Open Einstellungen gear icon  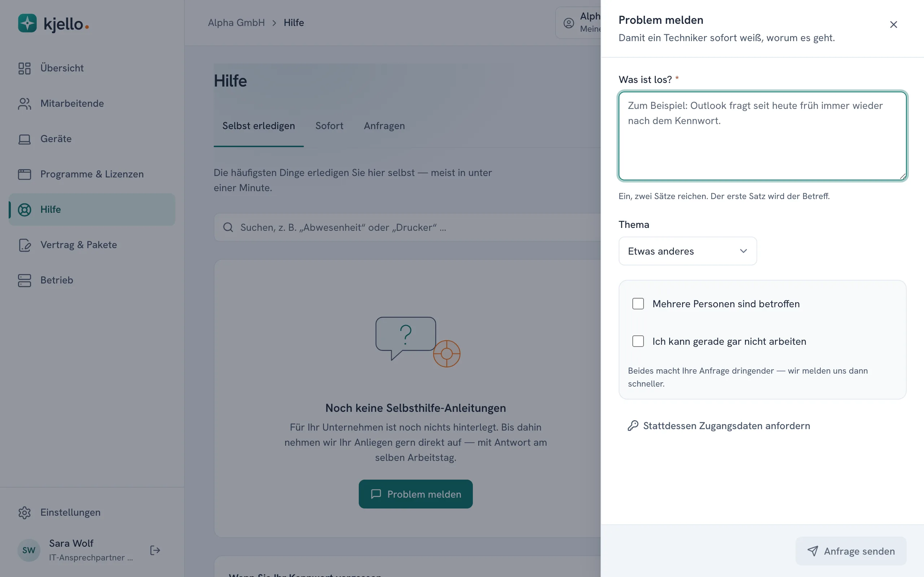click(x=25, y=512)
